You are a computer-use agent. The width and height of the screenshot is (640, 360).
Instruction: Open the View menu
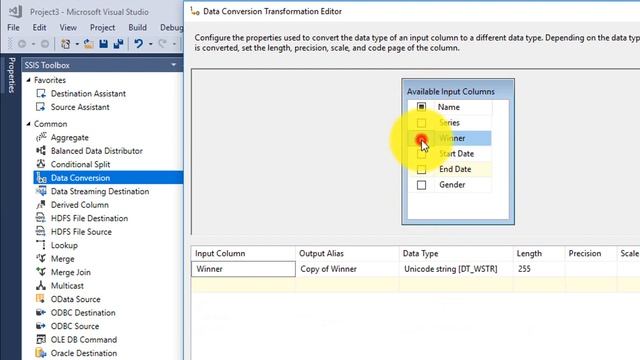pyautogui.click(x=68, y=27)
